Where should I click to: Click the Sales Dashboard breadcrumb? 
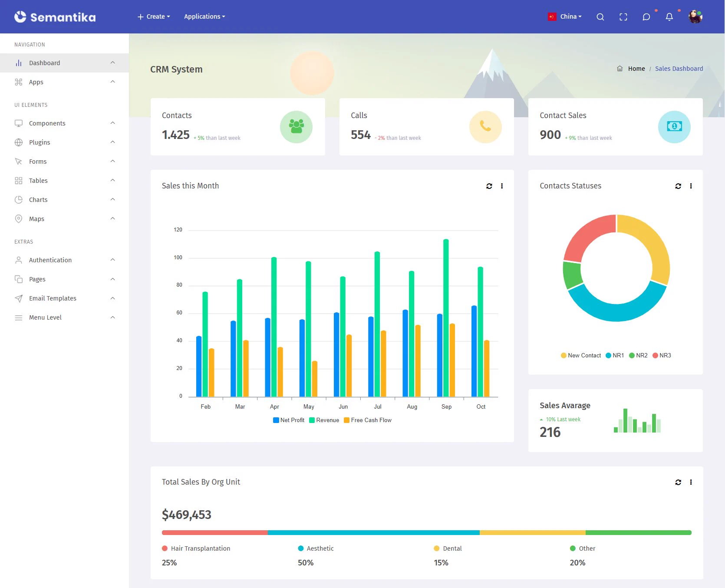click(679, 69)
